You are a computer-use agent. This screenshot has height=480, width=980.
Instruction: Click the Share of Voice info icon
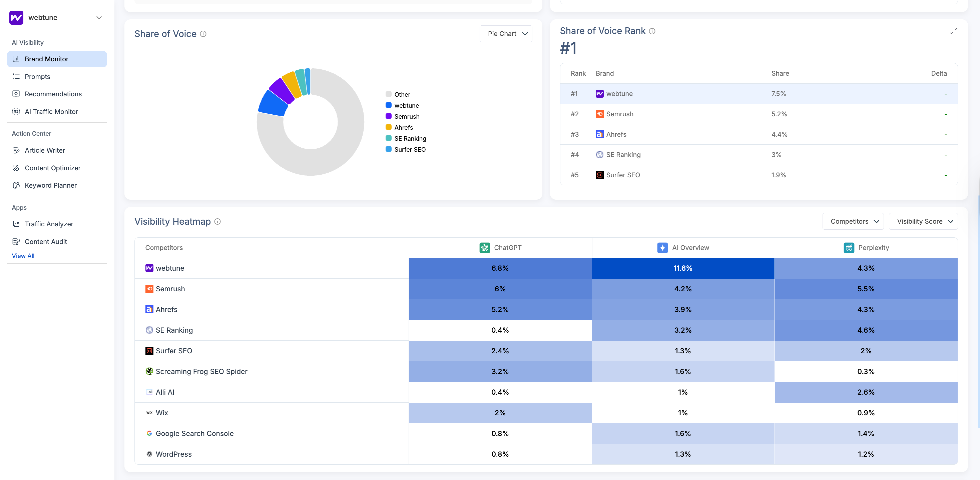click(x=203, y=34)
